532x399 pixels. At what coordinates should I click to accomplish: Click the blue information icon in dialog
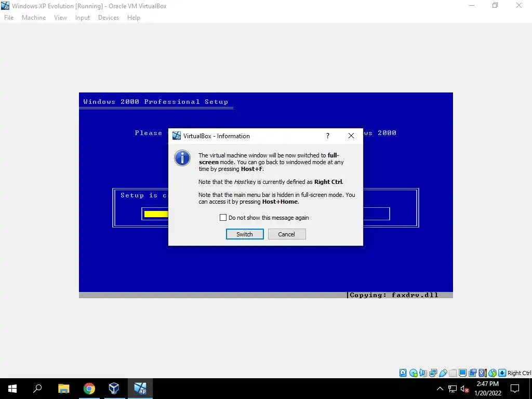pyautogui.click(x=182, y=158)
